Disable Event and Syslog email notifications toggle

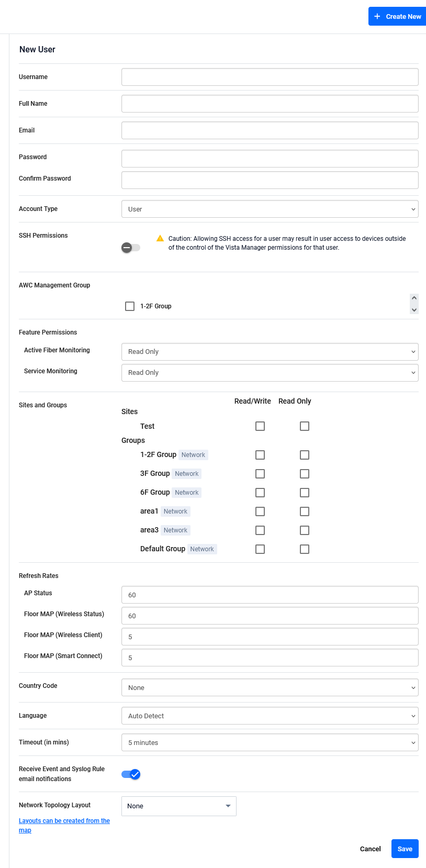tap(131, 774)
